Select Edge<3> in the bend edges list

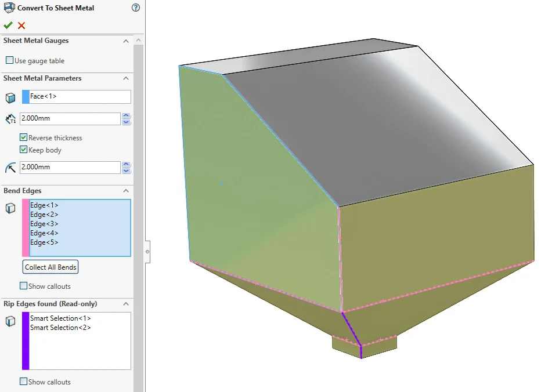click(x=45, y=224)
